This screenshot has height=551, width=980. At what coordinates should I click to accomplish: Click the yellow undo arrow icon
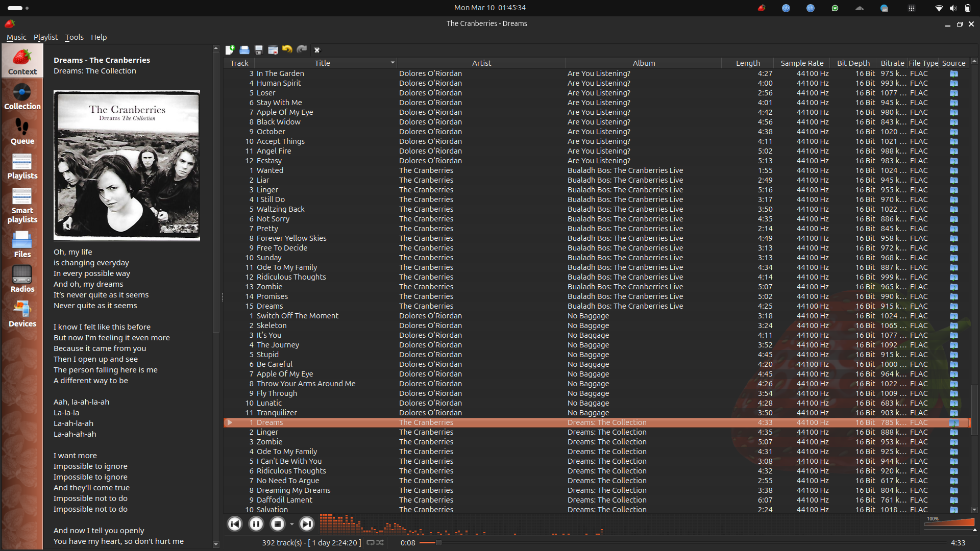point(287,49)
